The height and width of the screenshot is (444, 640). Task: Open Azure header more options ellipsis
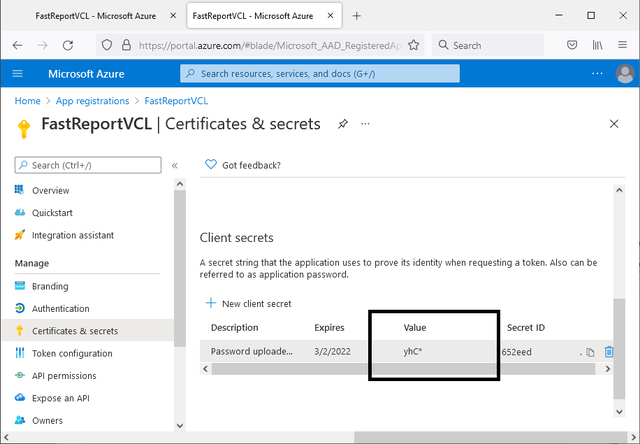click(597, 73)
